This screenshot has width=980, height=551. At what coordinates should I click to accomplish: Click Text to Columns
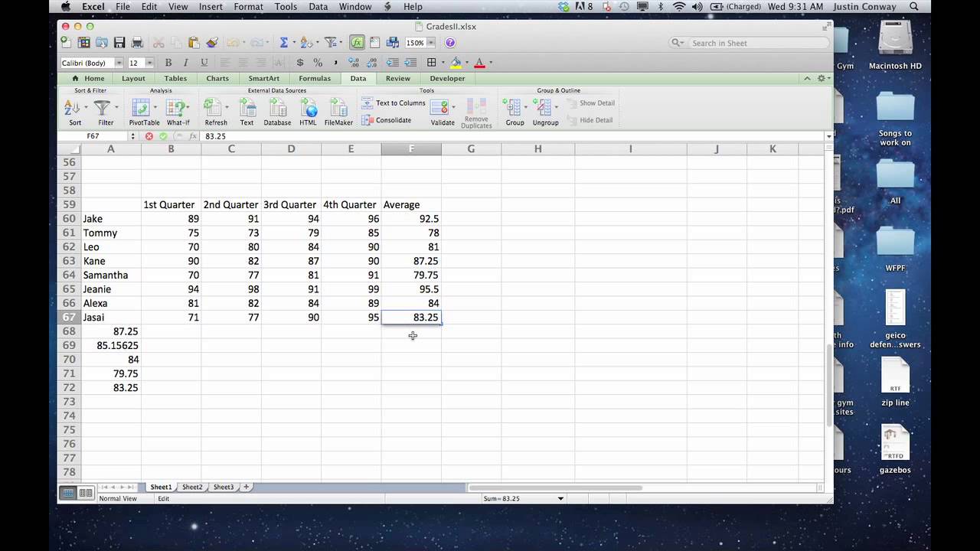393,103
